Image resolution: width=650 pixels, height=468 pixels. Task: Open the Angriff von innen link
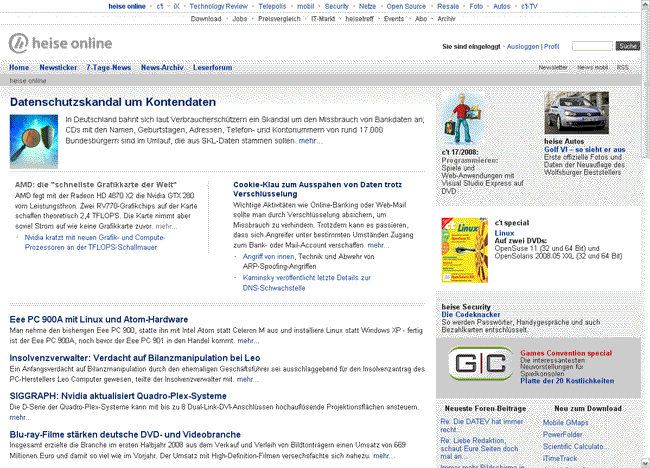pos(268,257)
